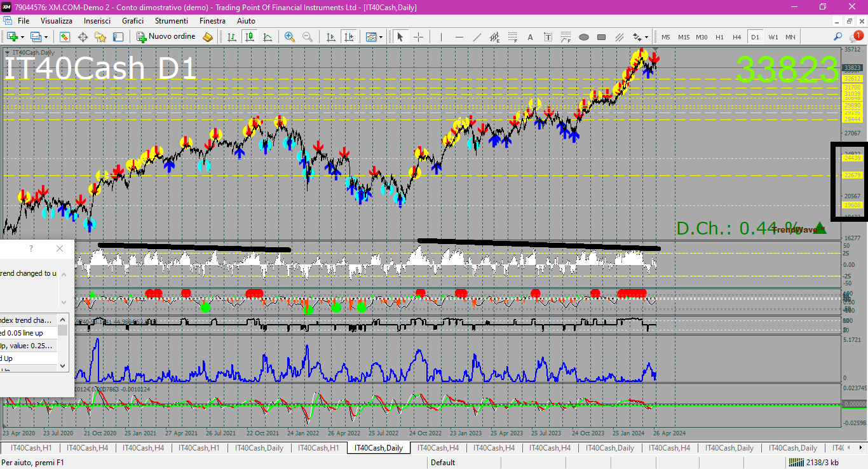Select the horizontal line drawing tool
Screen dimensions: 868x469
(459, 37)
